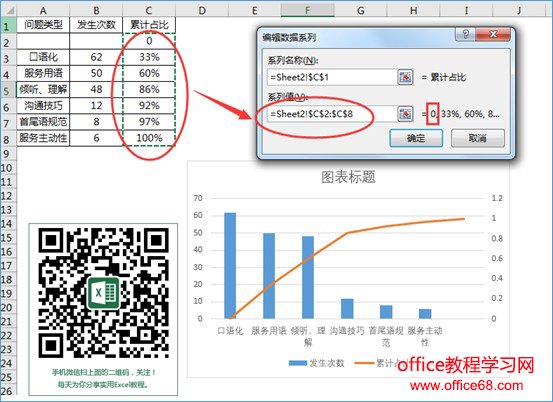This screenshot has width=553, height=402.
Task: Click cell with value 50
Action: click(96, 73)
